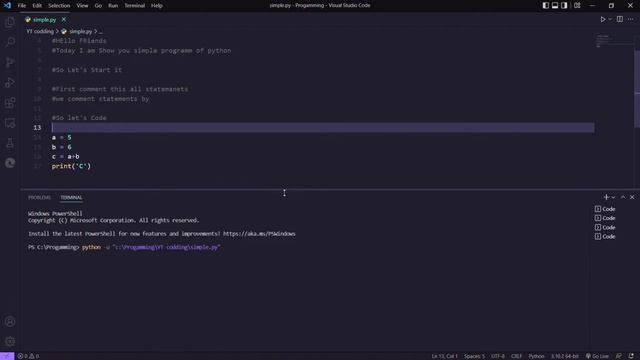This screenshot has height=360, width=640.
Task: Open the Source Control view
Action: (x=10, y=62)
